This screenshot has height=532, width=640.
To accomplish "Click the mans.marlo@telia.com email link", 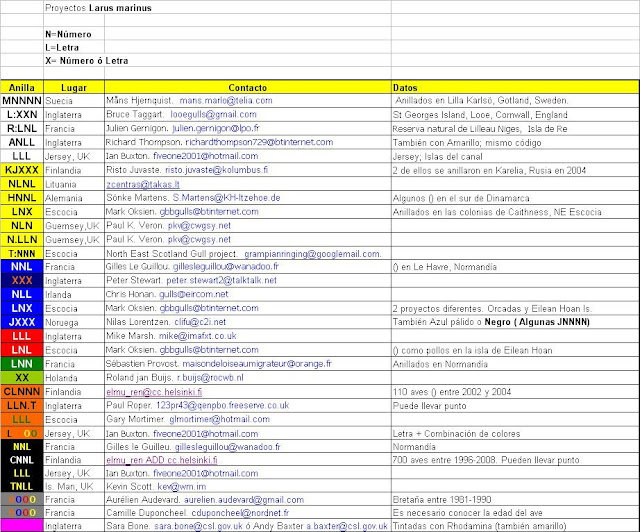I will (226, 100).
